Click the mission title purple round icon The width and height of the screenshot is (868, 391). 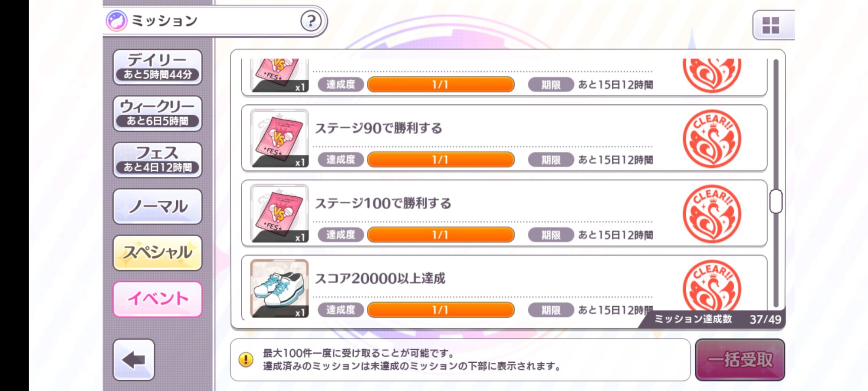(116, 20)
